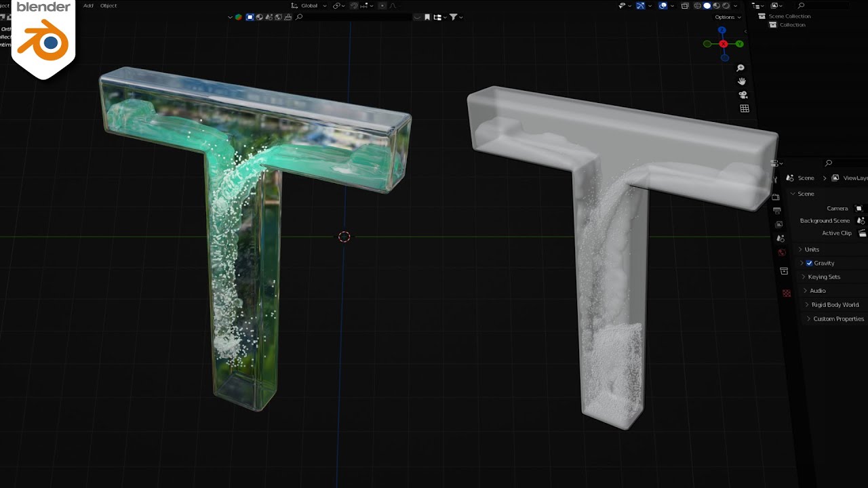Open Collection properties tab

coord(784,271)
